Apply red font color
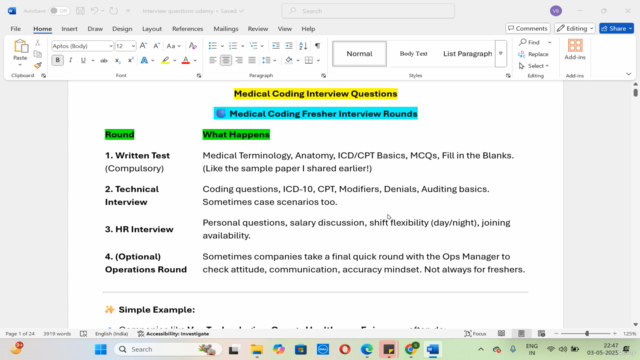640x360 pixels. (x=186, y=60)
